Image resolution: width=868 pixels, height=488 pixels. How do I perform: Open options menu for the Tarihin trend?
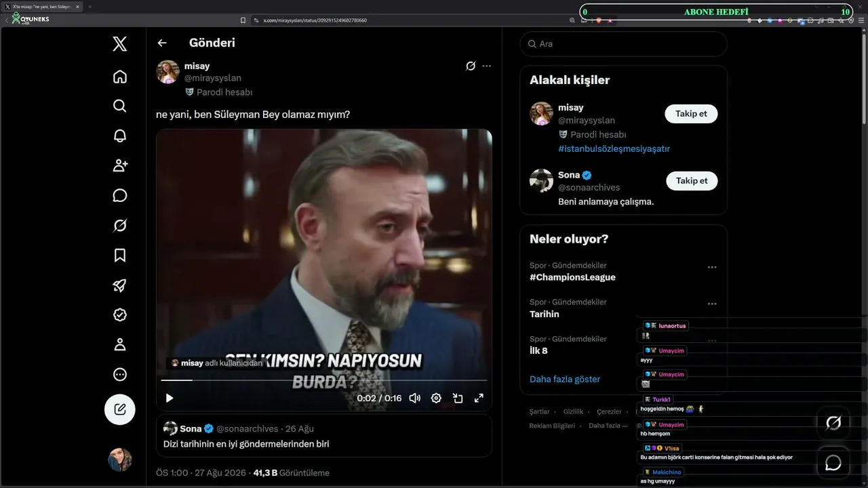click(712, 304)
